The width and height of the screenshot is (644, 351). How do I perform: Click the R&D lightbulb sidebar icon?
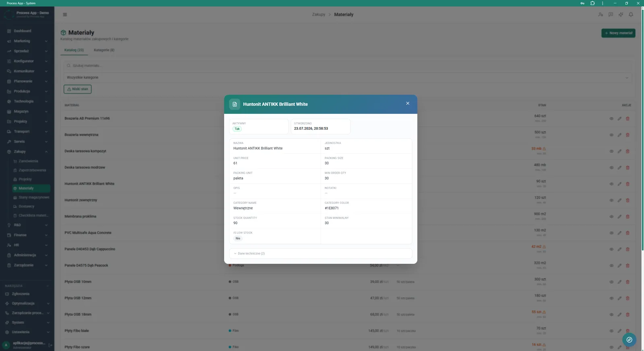pos(9,225)
